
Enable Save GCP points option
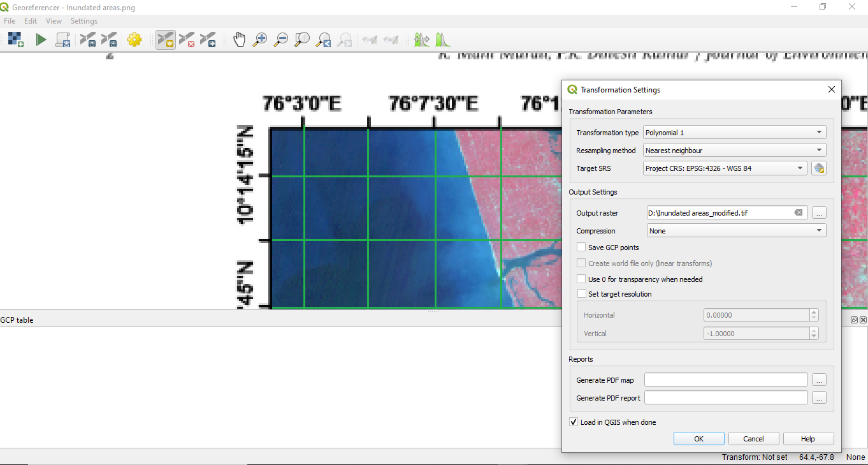pyautogui.click(x=581, y=247)
